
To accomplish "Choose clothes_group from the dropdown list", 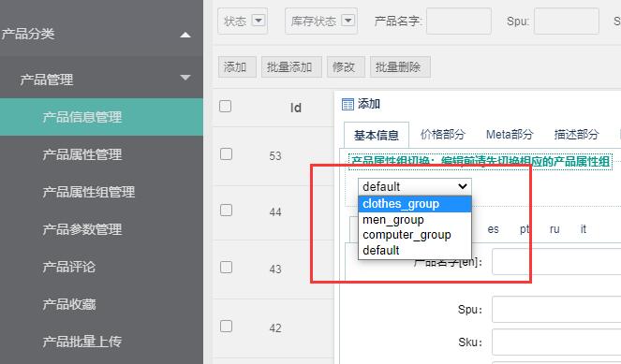I will (415, 204).
